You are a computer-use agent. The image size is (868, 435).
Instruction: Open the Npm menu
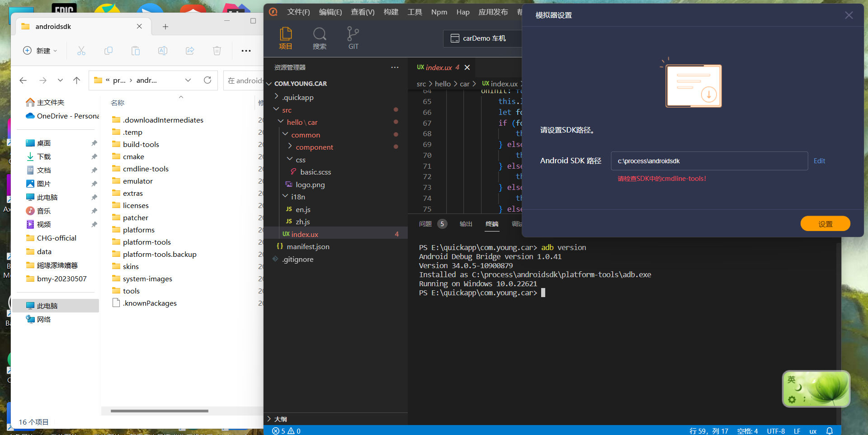click(x=439, y=12)
